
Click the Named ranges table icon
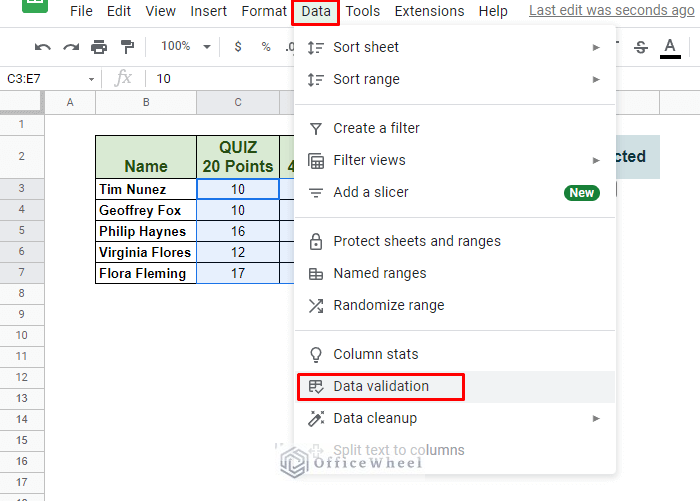316,273
